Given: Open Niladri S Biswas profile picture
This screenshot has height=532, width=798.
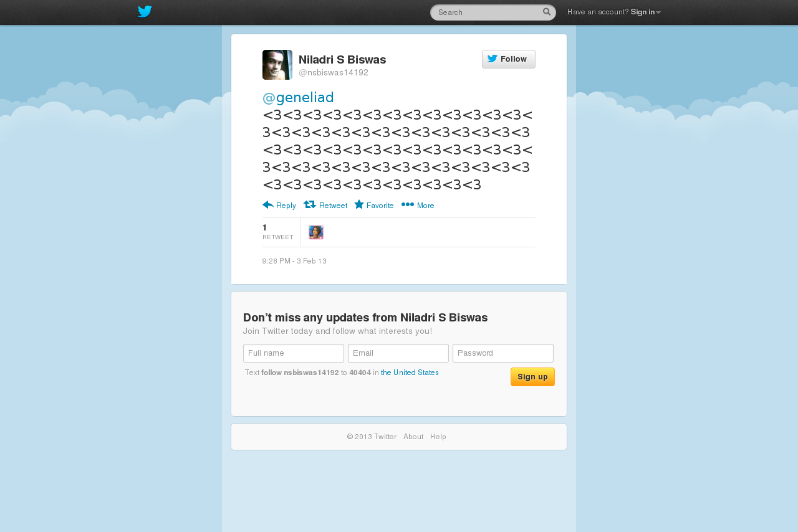Looking at the screenshot, I should (x=277, y=65).
